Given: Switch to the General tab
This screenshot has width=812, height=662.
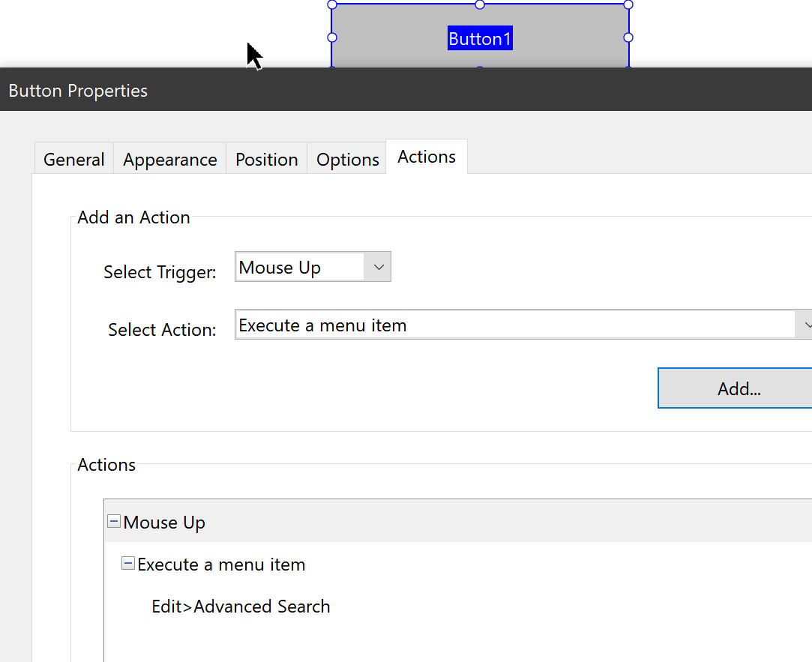Looking at the screenshot, I should (73, 159).
